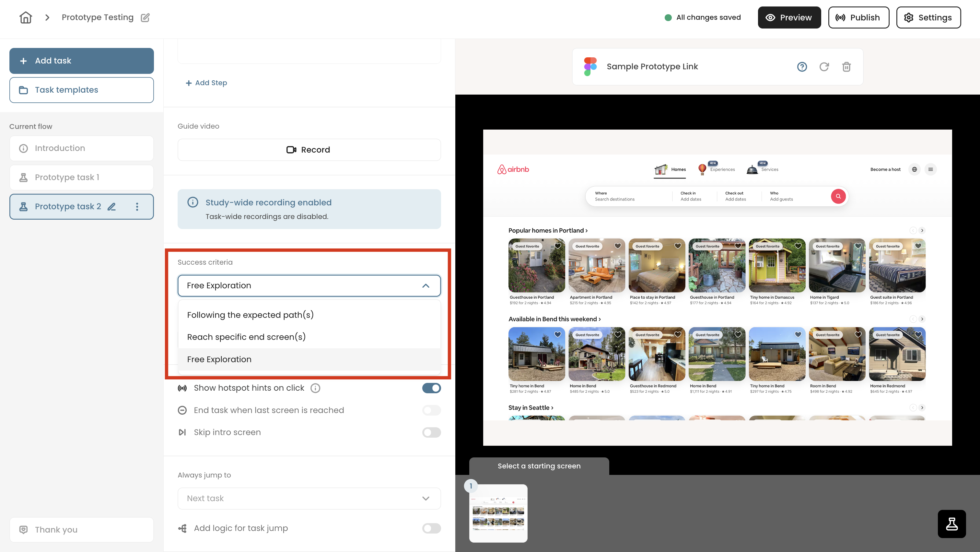The height and width of the screenshot is (552, 980).
Task: Click the Select a starting screen tab
Action: 539,466
